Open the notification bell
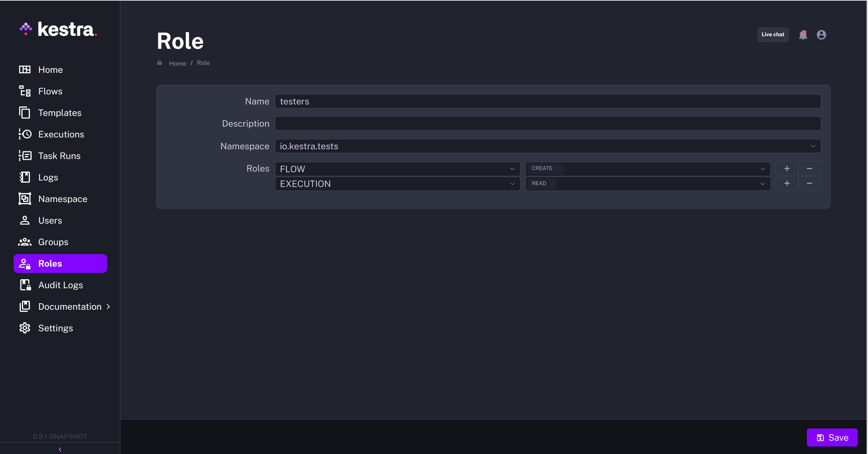Image resolution: width=868 pixels, height=454 pixels. (x=803, y=34)
